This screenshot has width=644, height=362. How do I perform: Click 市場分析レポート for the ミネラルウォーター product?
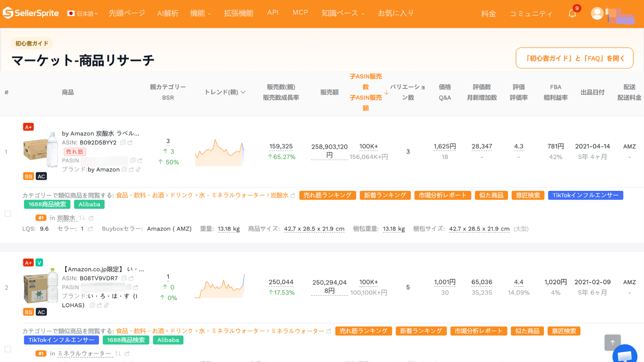(x=478, y=331)
